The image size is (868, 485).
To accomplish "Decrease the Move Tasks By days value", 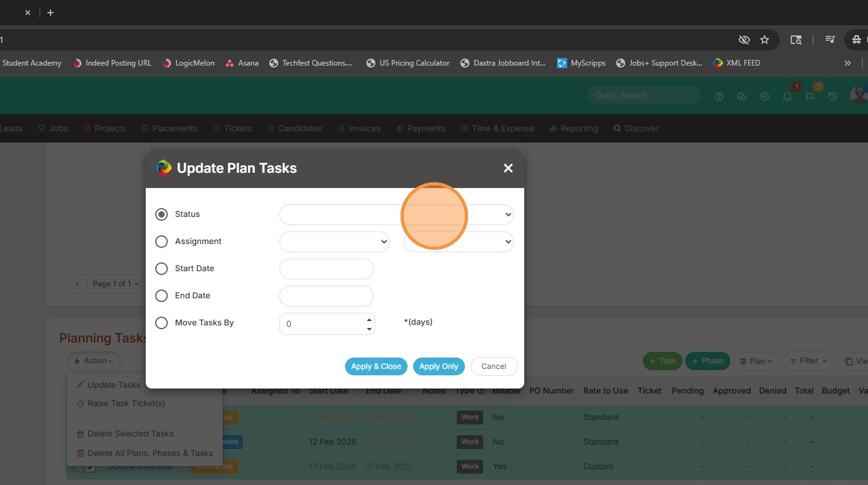I will point(369,329).
